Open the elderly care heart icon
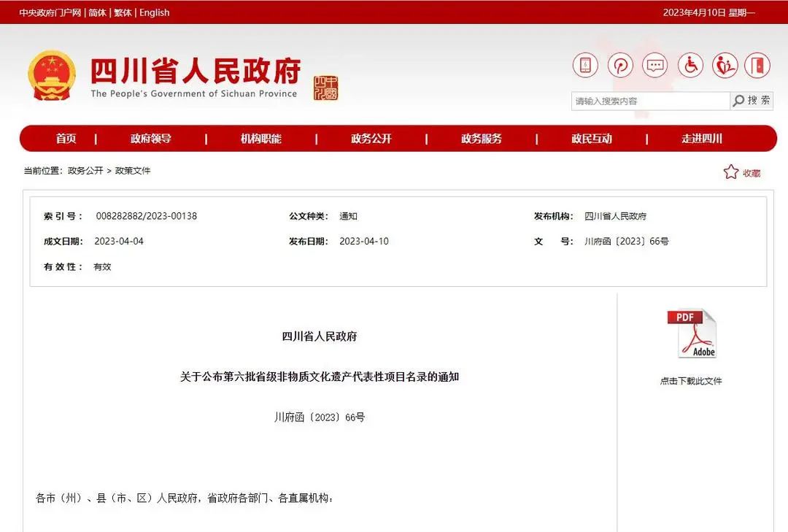 (x=725, y=66)
